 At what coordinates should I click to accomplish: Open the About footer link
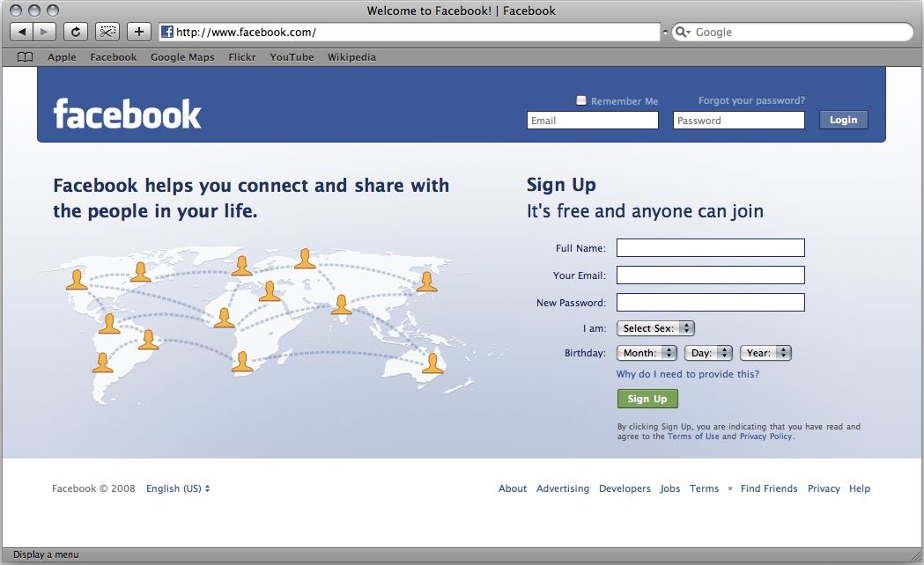[513, 488]
